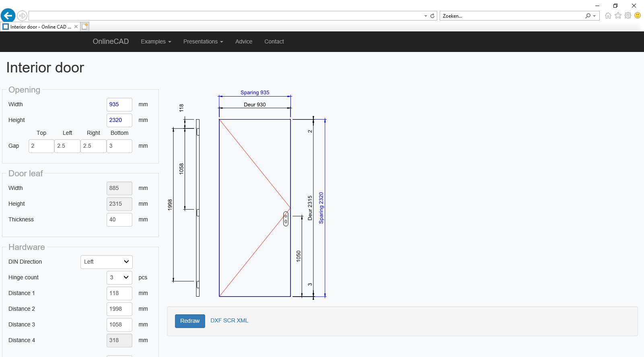Viewport: 644px width, 357px height.
Task: Click the Opening Width input field
Action: click(119, 104)
